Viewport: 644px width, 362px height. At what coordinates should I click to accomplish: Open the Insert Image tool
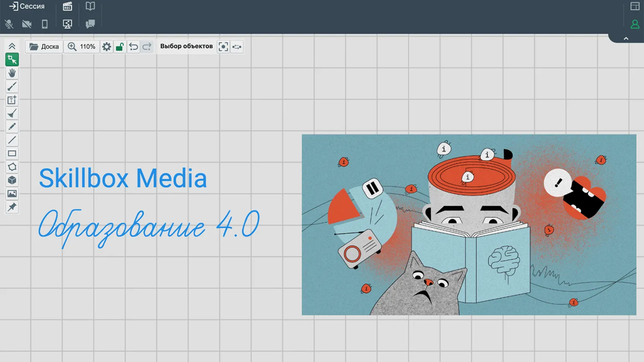click(12, 194)
